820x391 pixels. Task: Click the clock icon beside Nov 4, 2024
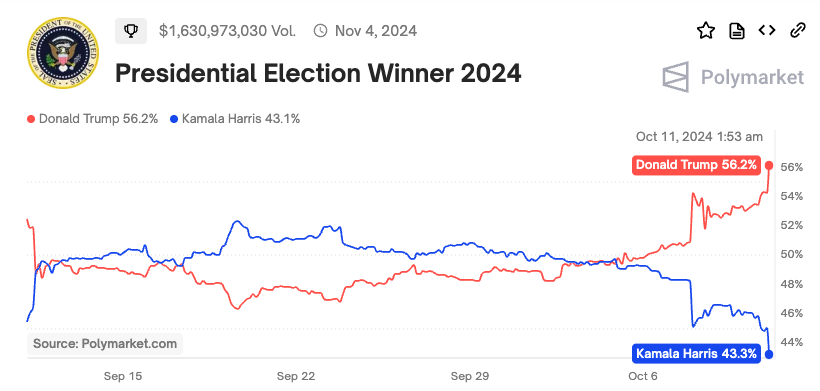click(320, 31)
